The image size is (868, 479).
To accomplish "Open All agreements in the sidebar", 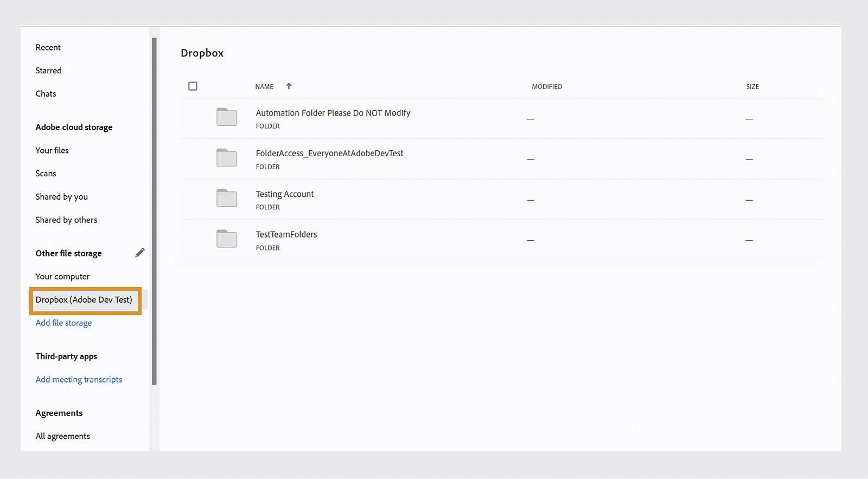I will click(x=63, y=436).
